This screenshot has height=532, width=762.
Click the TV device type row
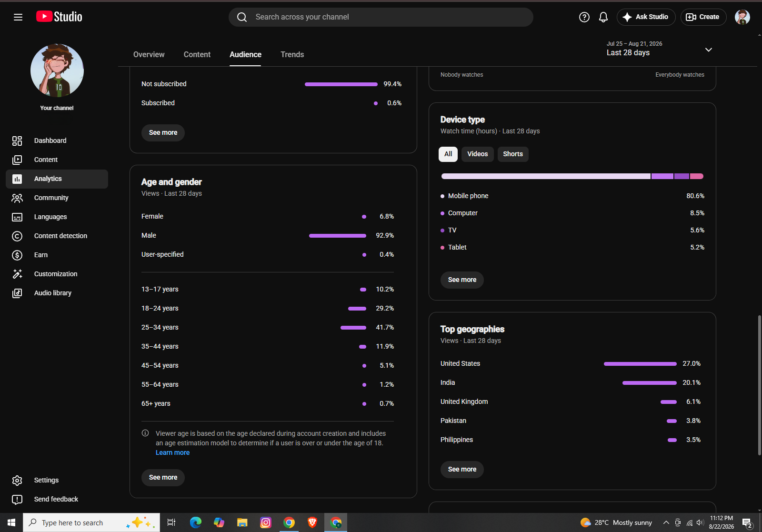point(572,230)
